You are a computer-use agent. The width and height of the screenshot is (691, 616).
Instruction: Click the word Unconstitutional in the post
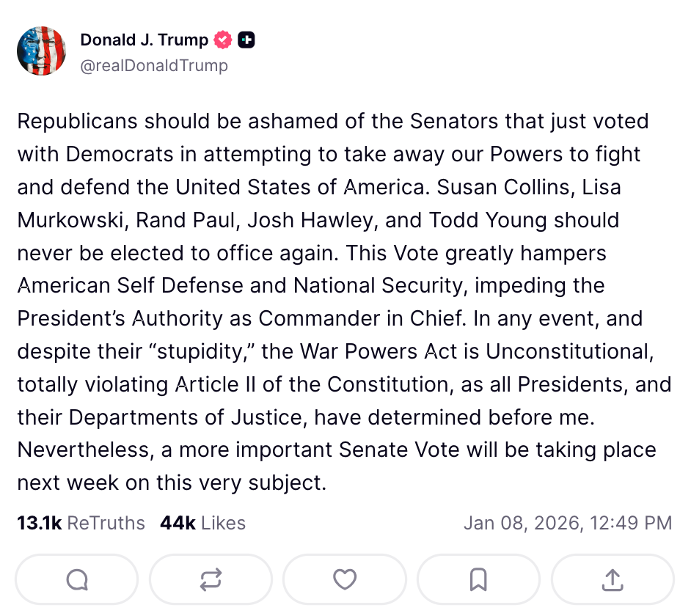(x=568, y=351)
